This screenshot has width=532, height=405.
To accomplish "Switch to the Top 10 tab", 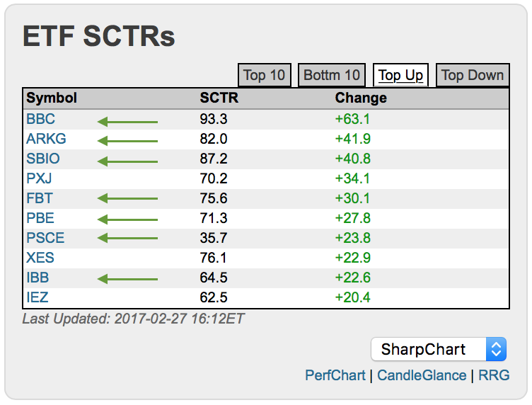I will [x=264, y=75].
